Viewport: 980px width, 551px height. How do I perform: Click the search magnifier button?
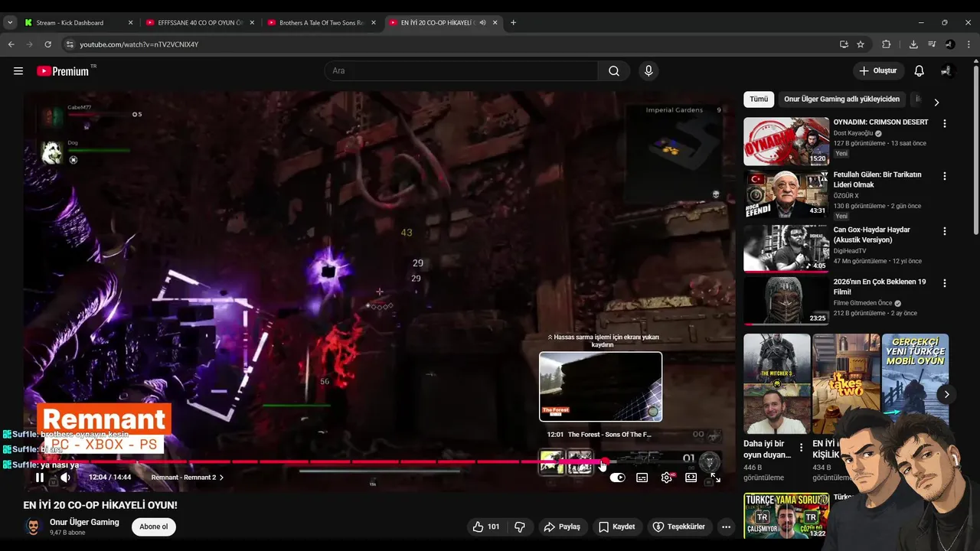tap(614, 71)
